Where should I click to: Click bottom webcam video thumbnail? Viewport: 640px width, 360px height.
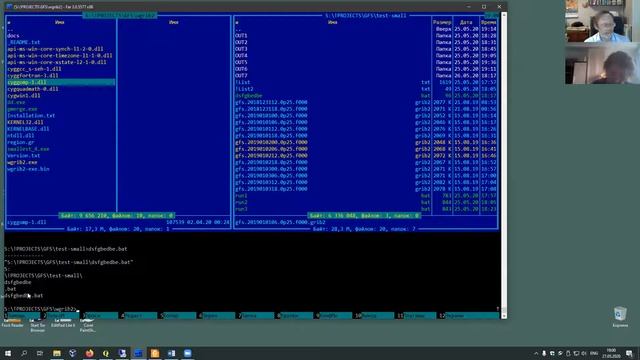602,64
